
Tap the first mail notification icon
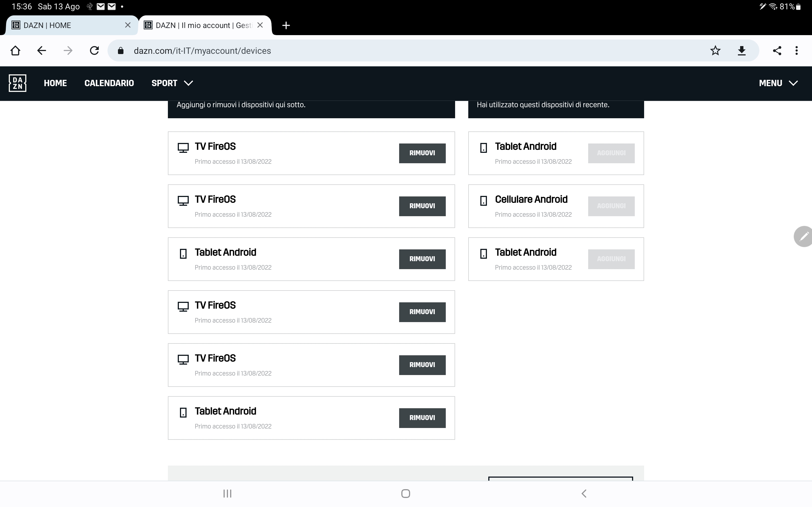(101, 6)
